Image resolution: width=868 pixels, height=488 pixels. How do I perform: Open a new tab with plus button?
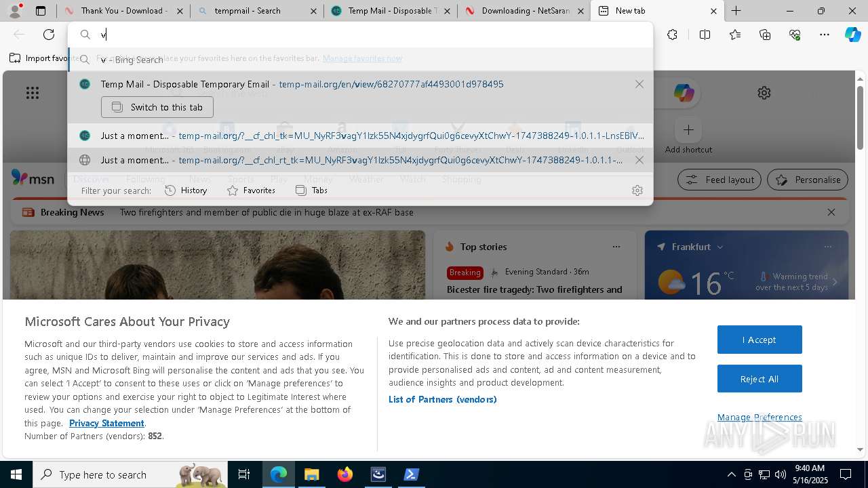tap(736, 11)
